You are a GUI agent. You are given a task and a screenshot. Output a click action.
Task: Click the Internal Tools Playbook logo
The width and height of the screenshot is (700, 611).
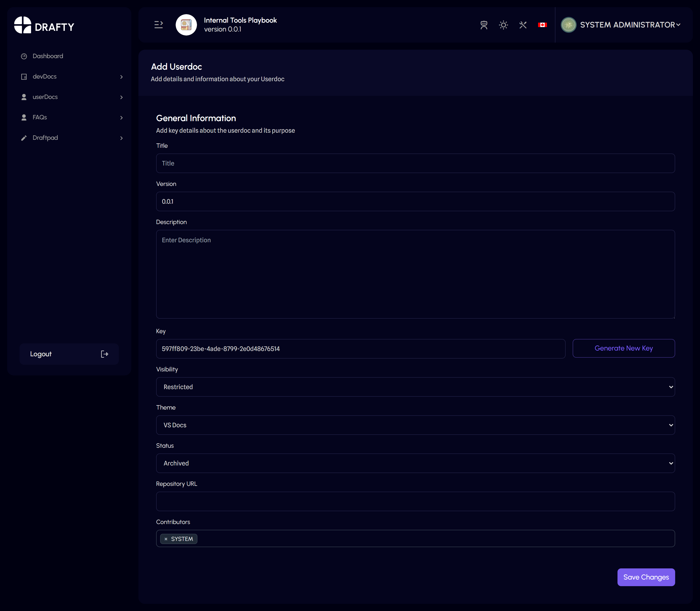186,25
